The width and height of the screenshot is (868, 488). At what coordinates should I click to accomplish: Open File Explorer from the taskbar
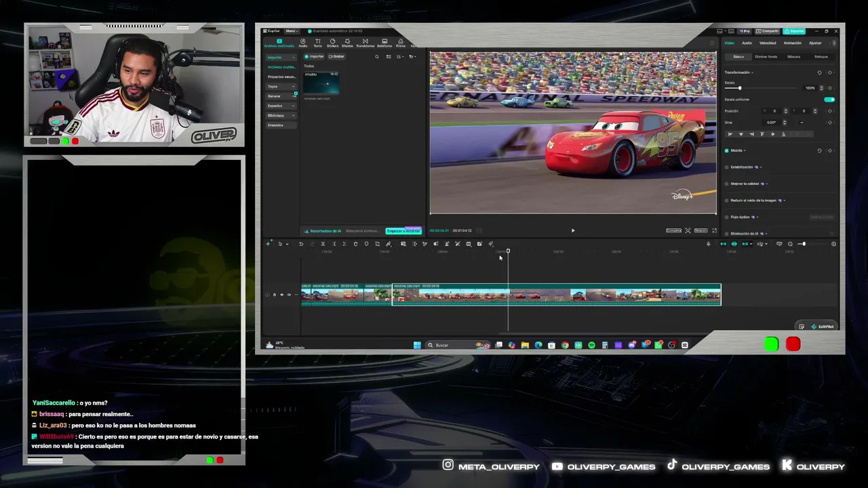point(525,345)
